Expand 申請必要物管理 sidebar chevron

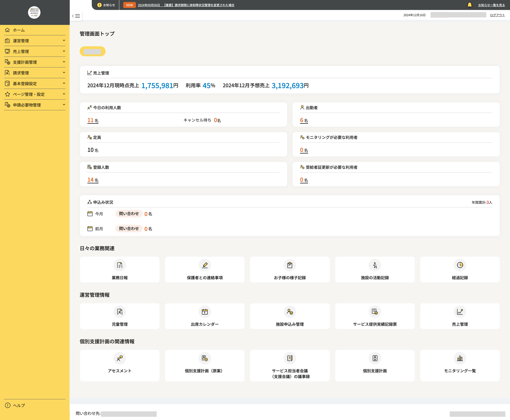64,105
